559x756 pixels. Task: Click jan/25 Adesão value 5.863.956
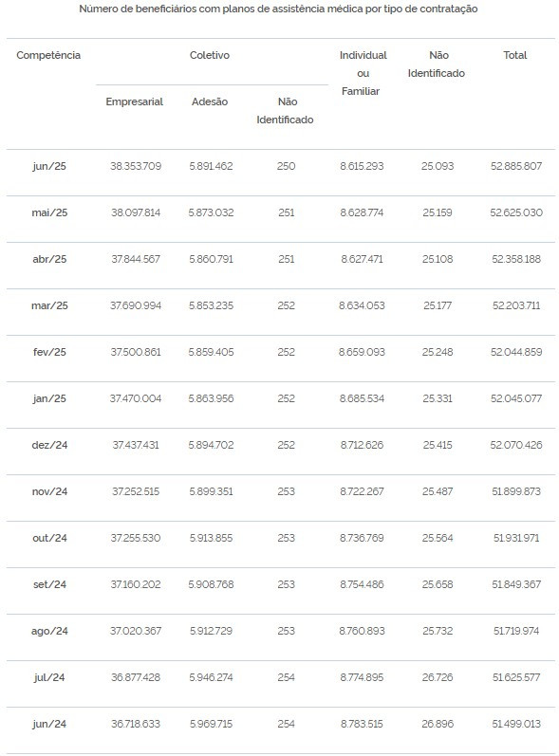(211, 398)
